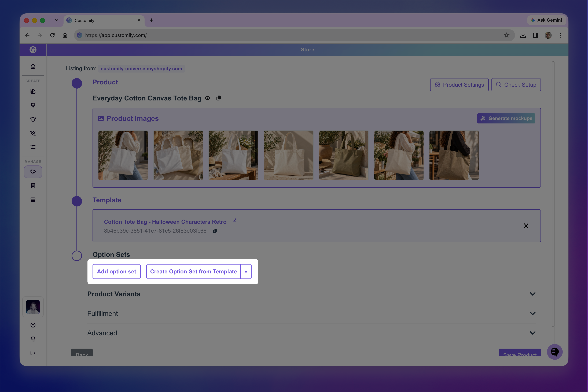The image size is (588, 392).
Task: Open the Cotton Tote Bag - Halloween Characters Retro link
Action: (x=165, y=222)
